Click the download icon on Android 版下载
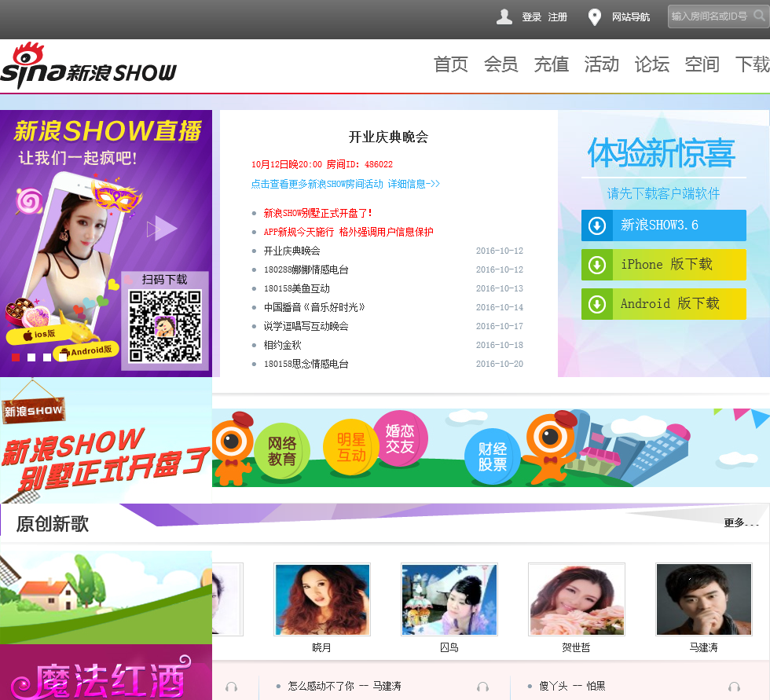The height and width of the screenshot is (700, 770). point(597,304)
